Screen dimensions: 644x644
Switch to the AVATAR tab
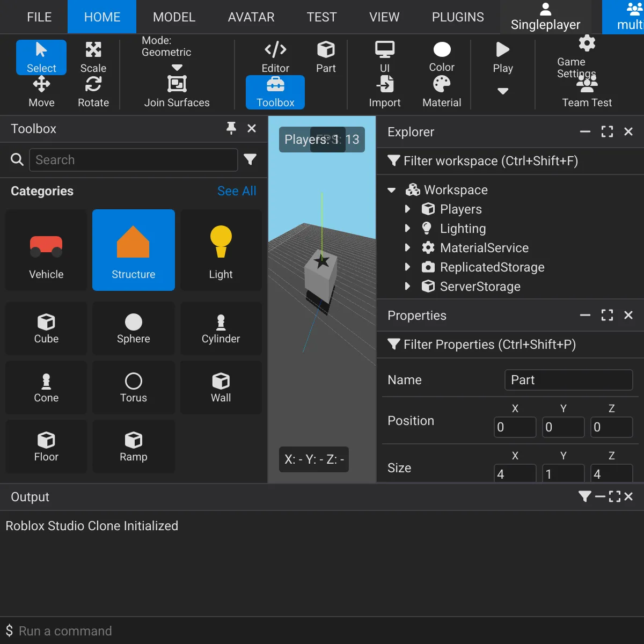(251, 17)
